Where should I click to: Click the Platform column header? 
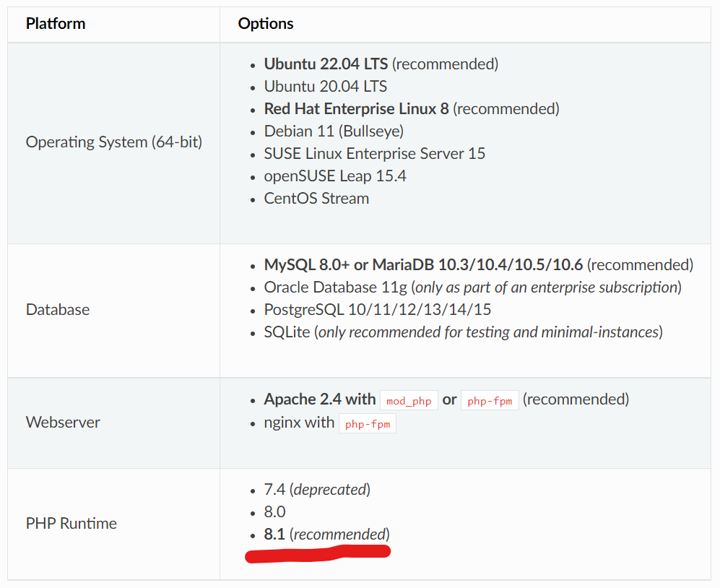56,24
